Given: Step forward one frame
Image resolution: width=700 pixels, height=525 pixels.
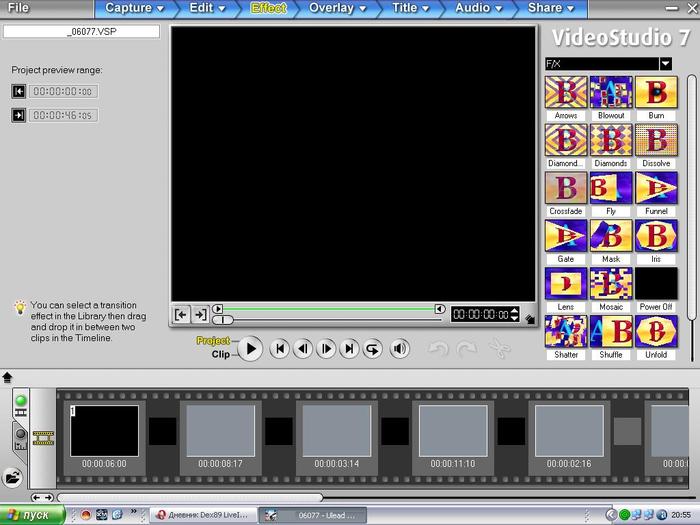Looking at the screenshot, I should click(x=326, y=349).
